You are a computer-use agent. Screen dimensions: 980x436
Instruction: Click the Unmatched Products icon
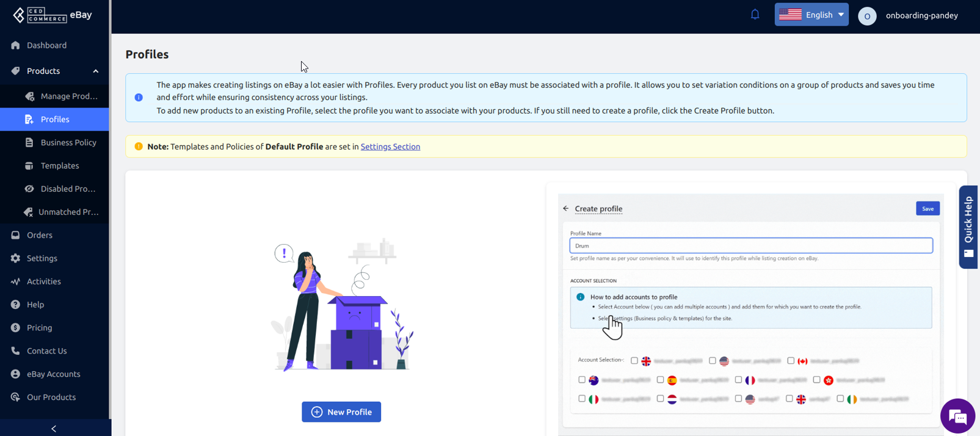click(x=28, y=212)
